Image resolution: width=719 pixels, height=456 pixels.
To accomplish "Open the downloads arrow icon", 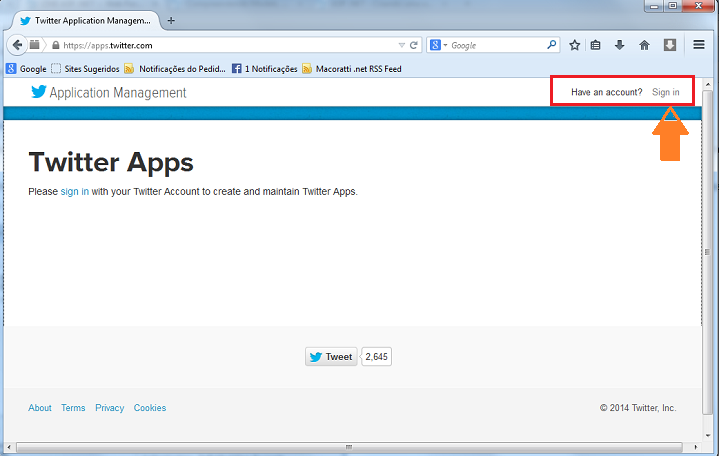I will [x=619, y=45].
